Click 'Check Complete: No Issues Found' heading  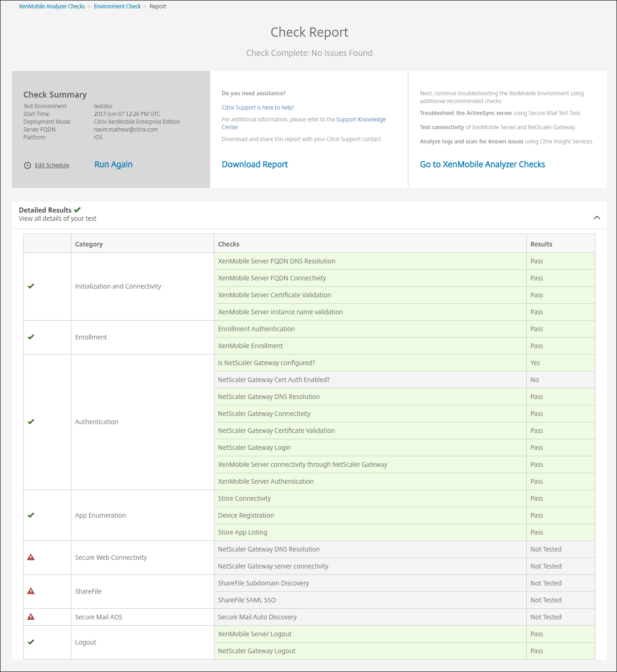(x=309, y=53)
